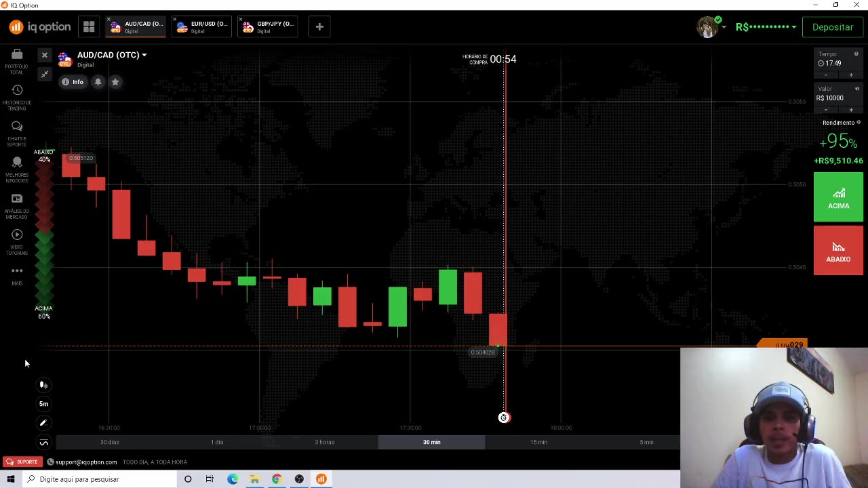Image resolution: width=868 pixels, height=488 pixels.
Task: Open the asset Info button
Action: click(73, 82)
